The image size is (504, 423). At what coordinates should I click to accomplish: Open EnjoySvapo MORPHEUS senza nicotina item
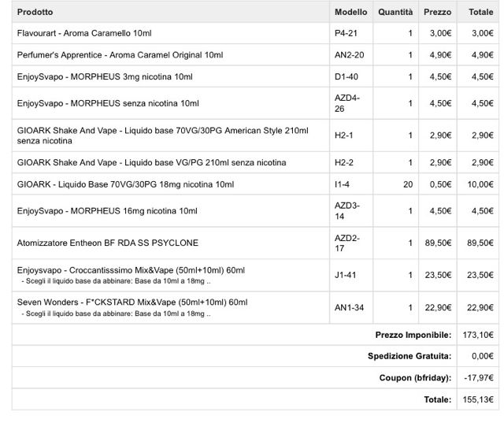108,103
